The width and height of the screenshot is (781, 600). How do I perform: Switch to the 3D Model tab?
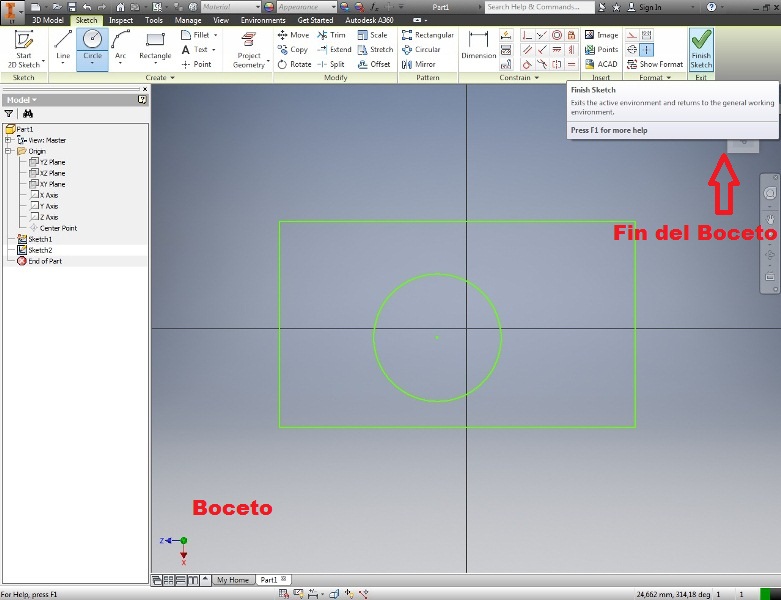[x=48, y=20]
